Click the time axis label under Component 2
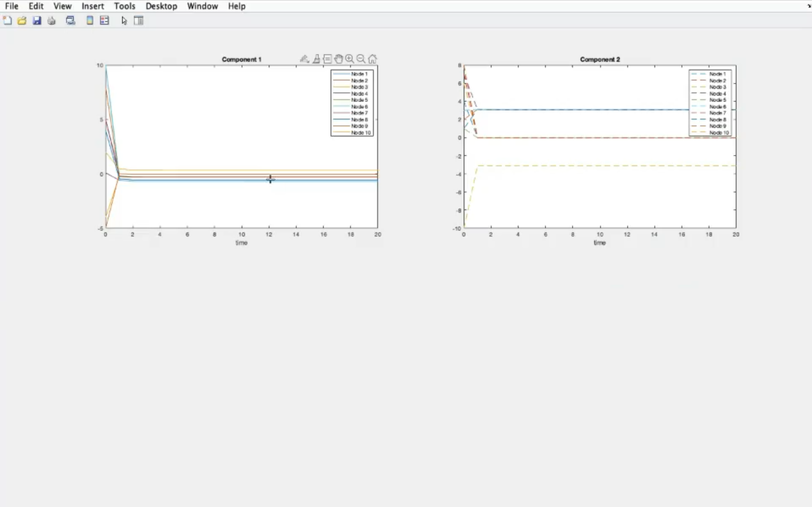This screenshot has height=507, width=812. [600, 243]
